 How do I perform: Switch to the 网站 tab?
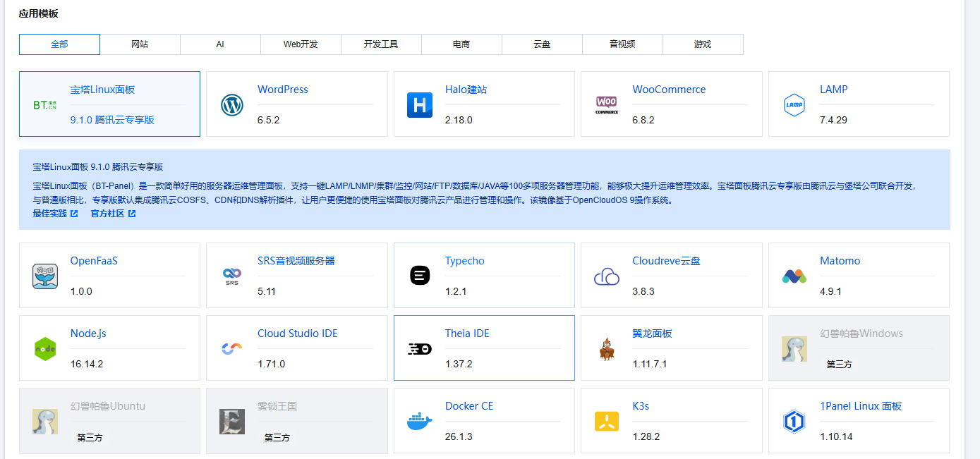tap(140, 44)
